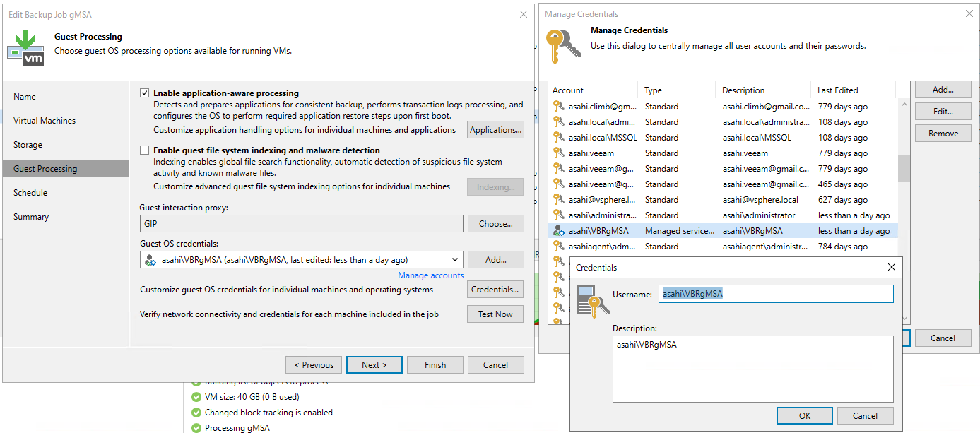Open the Manage accounts link
Image resolution: width=980 pixels, height=433 pixels.
431,275
